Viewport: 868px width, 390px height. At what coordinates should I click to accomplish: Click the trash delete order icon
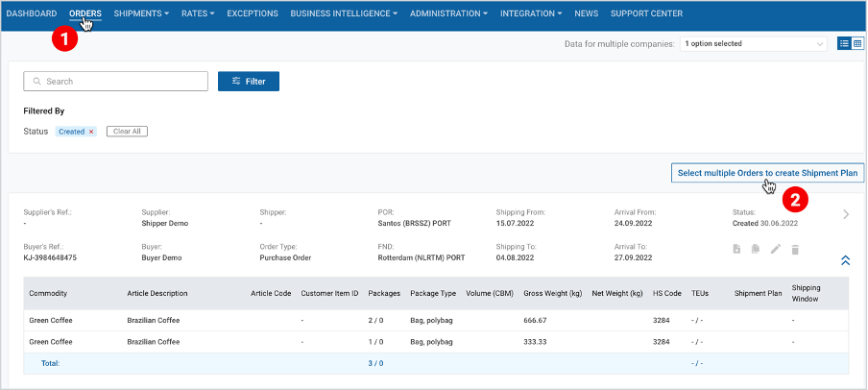coord(795,250)
